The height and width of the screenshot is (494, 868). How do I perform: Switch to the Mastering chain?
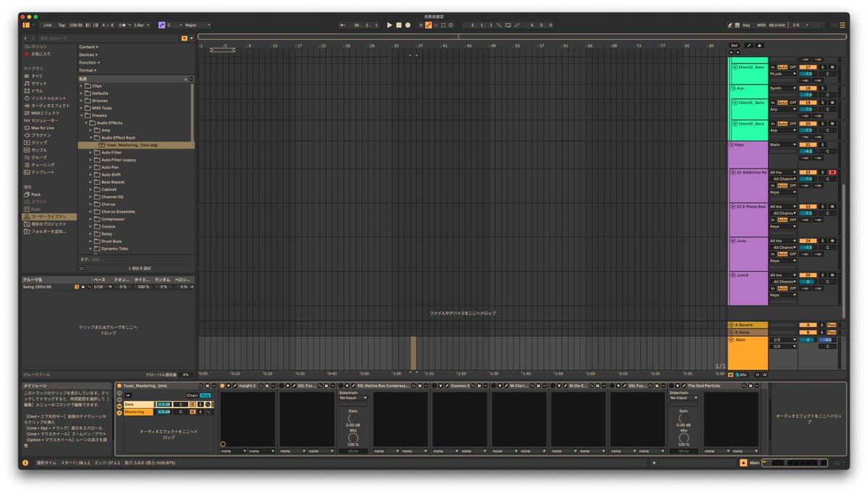[x=134, y=412]
